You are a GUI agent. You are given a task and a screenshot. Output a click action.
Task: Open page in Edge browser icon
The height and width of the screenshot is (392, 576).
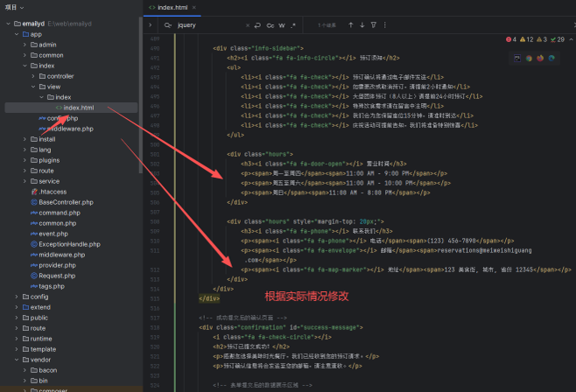point(551,59)
